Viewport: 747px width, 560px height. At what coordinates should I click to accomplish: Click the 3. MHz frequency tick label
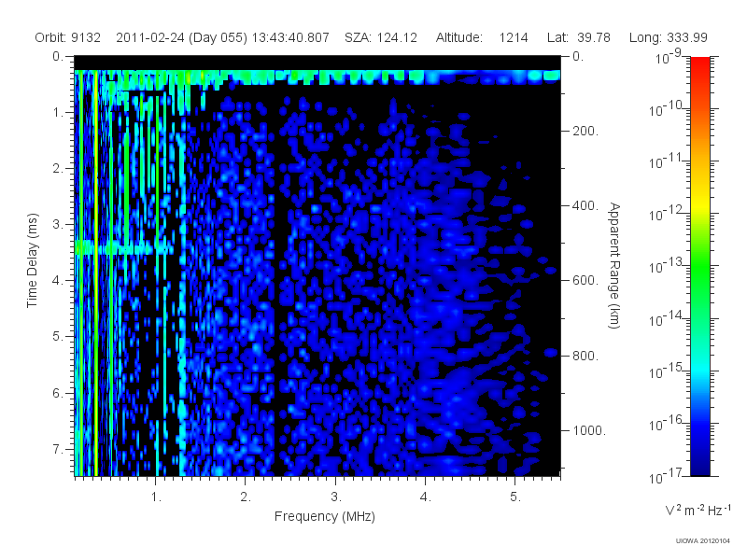click(336, 497)
